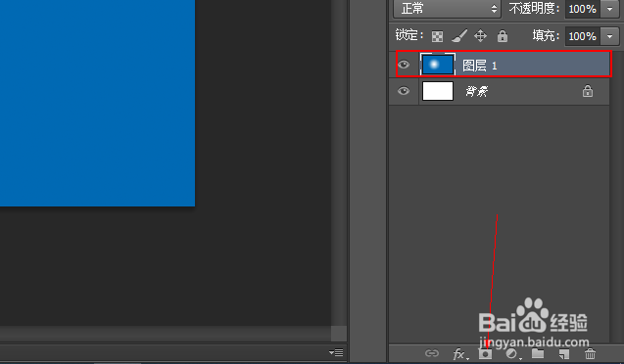The image size is (624, 364).
Task: Hide the 图层 1 layer eye
Action: [404, 65]
